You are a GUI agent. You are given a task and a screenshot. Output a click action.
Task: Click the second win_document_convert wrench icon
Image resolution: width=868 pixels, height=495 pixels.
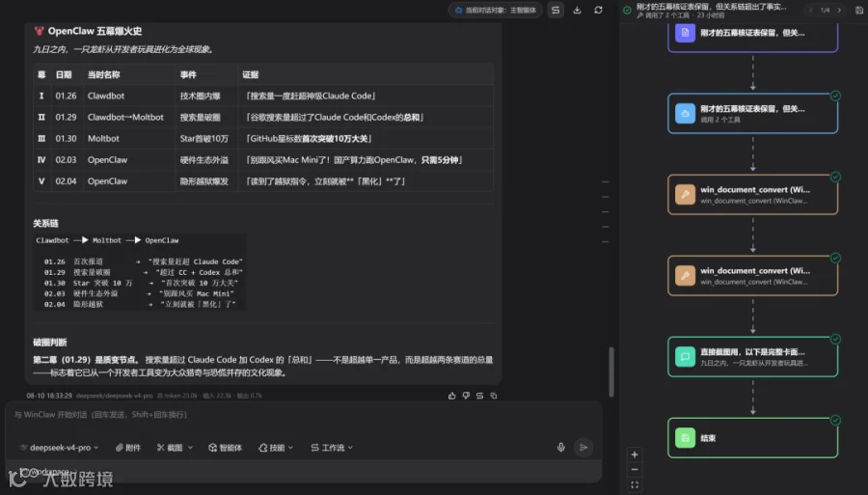(x=685, y=276)
